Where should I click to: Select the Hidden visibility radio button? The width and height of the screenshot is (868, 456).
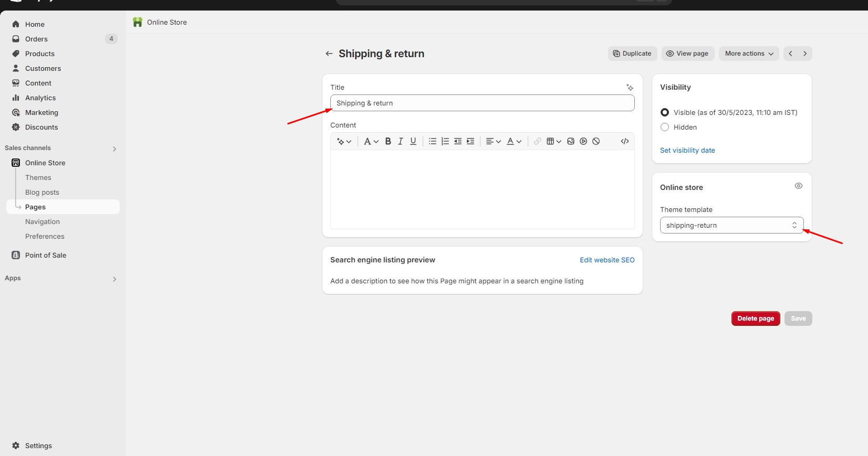tap(665, 127)
